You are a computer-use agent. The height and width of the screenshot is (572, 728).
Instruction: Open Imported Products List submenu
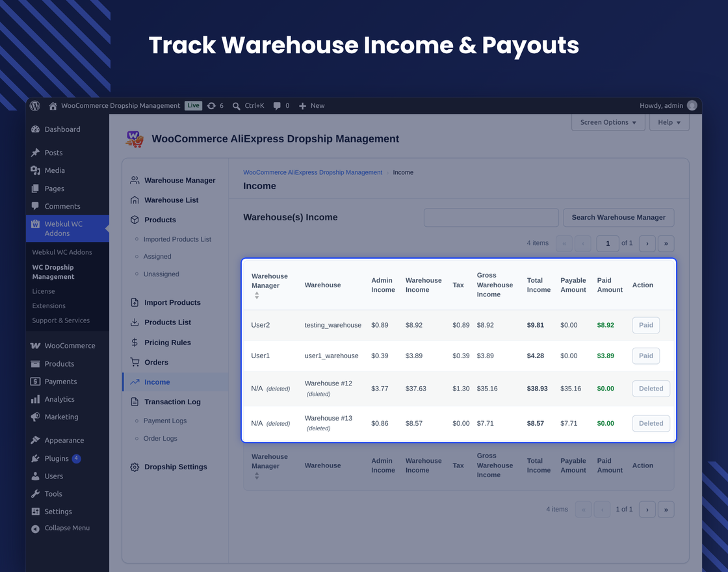[x=177, y=239]
